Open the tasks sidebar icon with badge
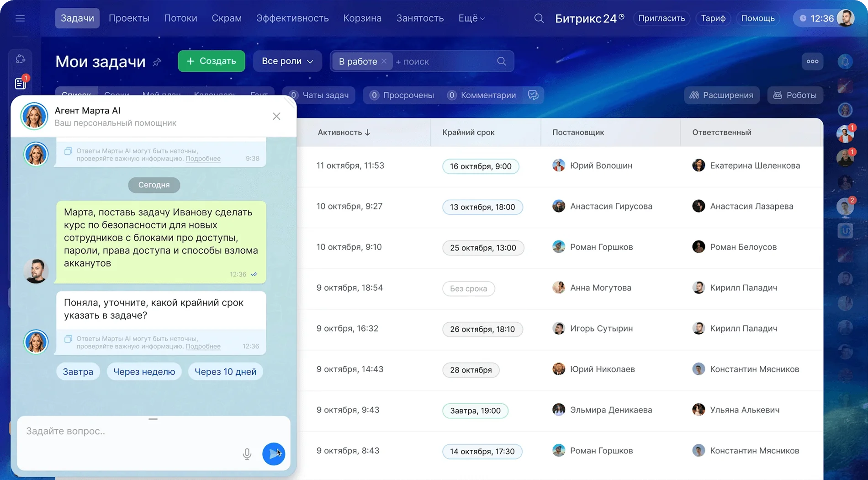Image resolution: width=868 pixels, height=480 pixels. pyautogui.click(x=21, y=83)
